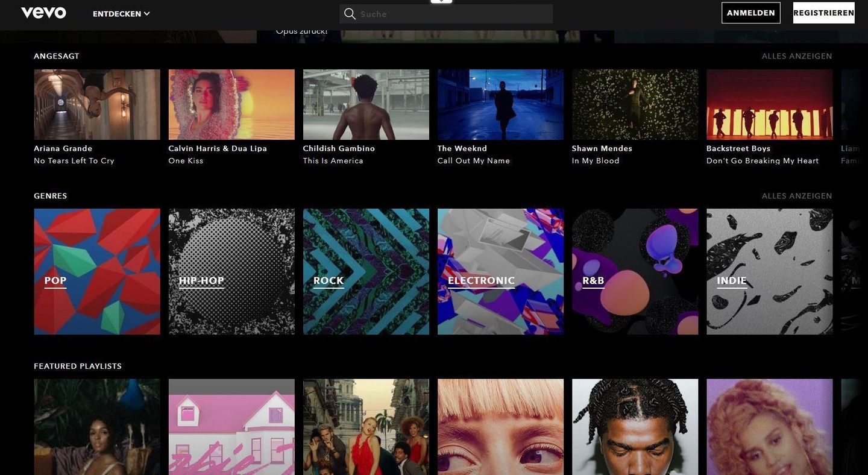Click the No Tears Left To Cry title
Screen dimensions: 868x475
[74, 161]
